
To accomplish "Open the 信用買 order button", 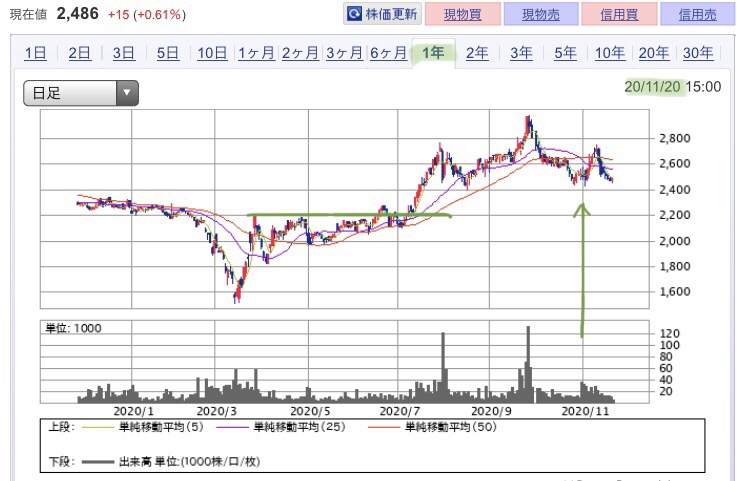I will click(619, 15).
